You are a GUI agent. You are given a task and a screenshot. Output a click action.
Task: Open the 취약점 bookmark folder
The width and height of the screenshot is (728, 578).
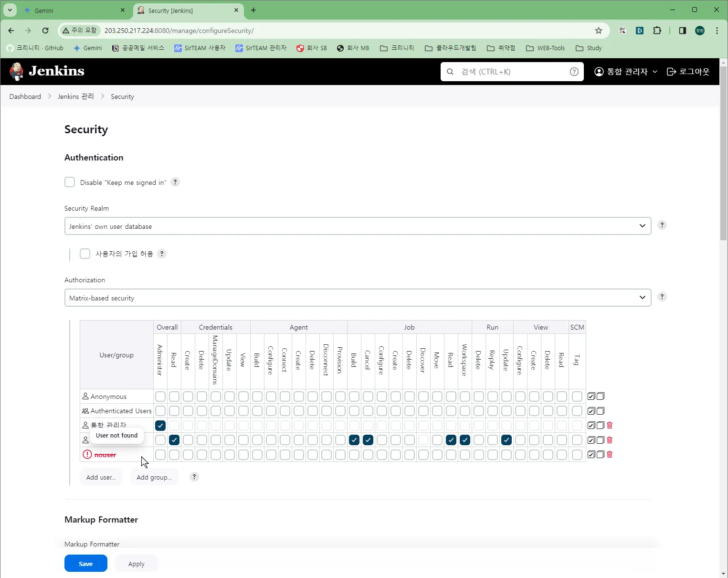pyautogui.click(x=501, y=48)
